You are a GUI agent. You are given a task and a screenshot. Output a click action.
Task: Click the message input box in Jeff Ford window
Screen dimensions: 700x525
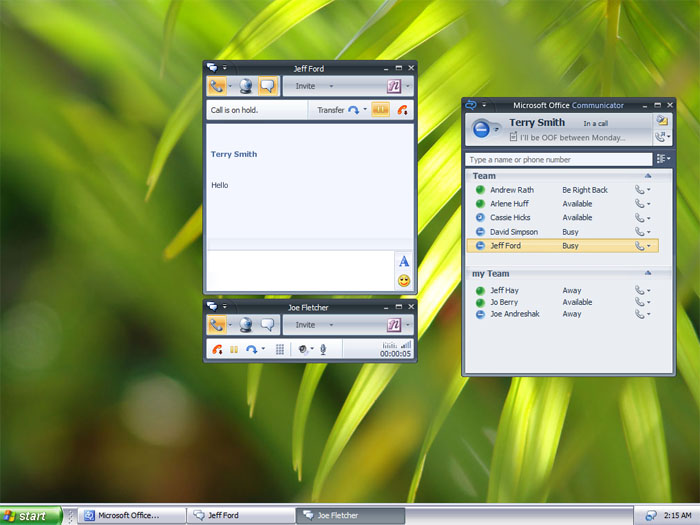300,271
